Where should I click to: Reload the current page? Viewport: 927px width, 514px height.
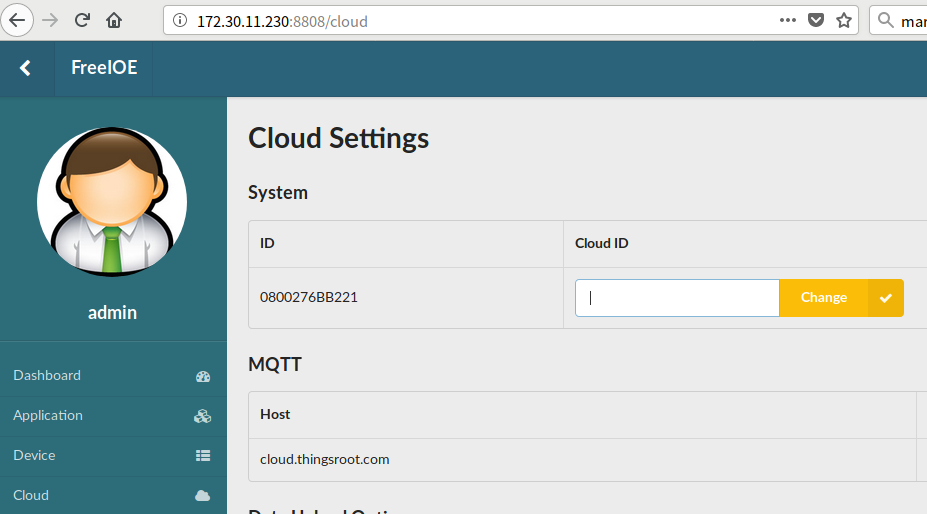82,20
